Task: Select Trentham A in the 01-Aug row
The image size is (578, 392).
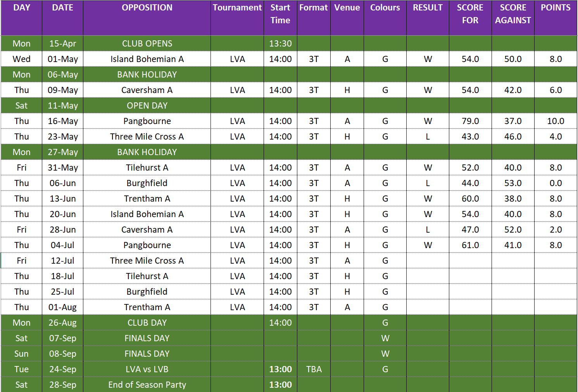Action: pos(147,307)
